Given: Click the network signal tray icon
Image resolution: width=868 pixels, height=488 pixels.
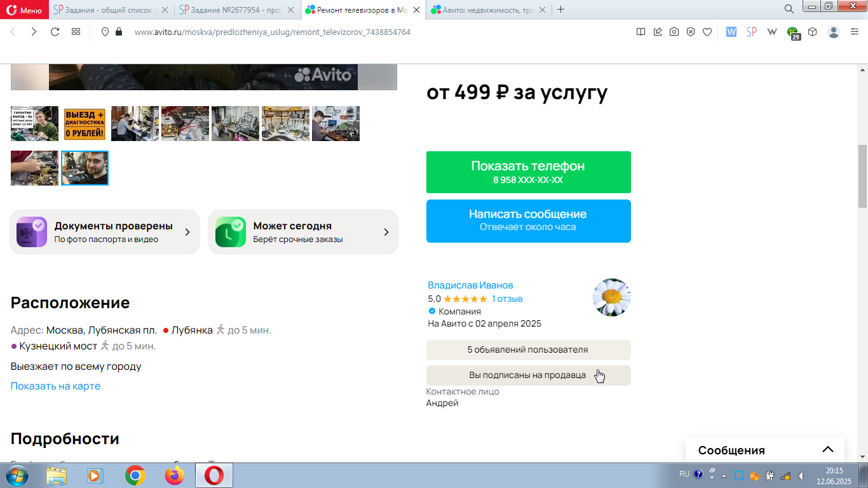Looking at the screenshot, I should pyautogui.click(x=785, y=475).
